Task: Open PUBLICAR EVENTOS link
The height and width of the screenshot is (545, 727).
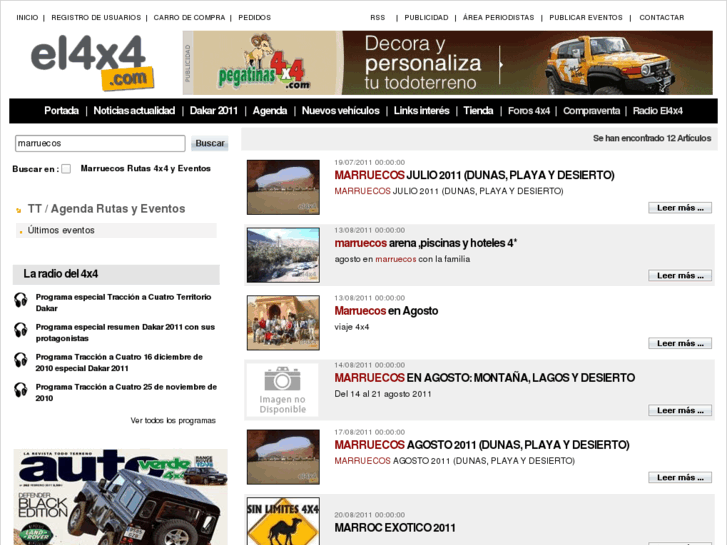Action: pyautogui.click(x=586, y=18)
